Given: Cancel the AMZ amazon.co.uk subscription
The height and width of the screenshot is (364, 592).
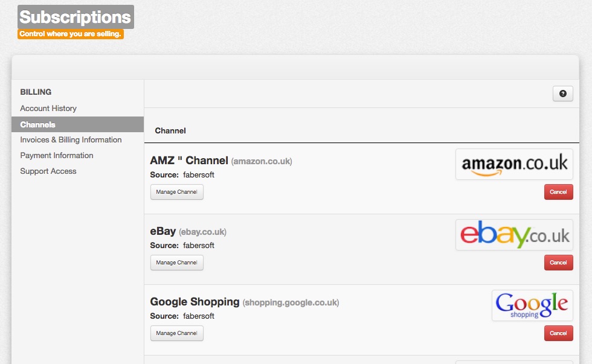Looking at the screenshot, I should coord(558,192).
